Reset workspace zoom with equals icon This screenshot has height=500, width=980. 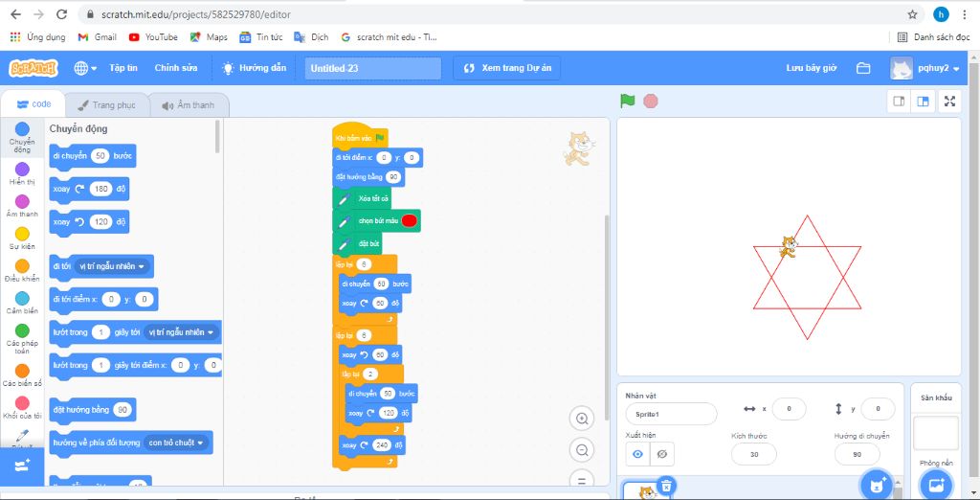(581, 479)
